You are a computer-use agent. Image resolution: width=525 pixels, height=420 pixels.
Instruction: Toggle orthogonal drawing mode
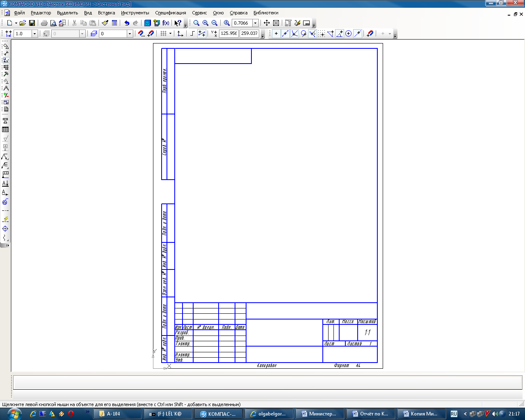coord(192,34)
